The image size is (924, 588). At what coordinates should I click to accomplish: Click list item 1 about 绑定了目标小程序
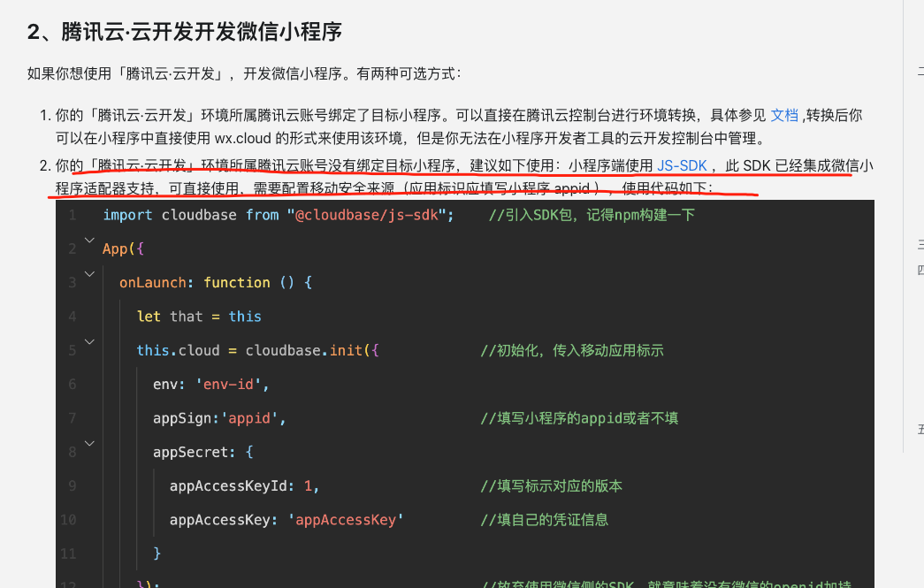[x=459, y=126]
